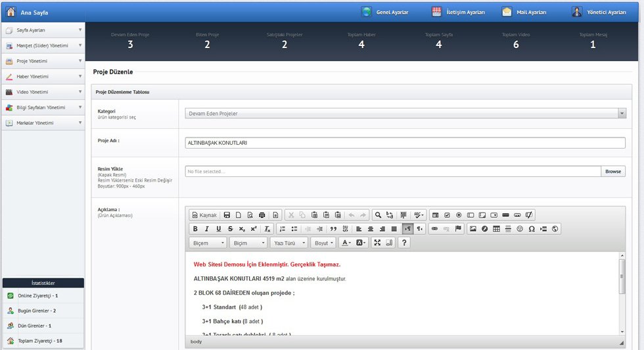Expand Haber Yönetimi sidebar menu
Image resolution: width=644 pixels, height=350 pixels.
(x=43, y=76)
